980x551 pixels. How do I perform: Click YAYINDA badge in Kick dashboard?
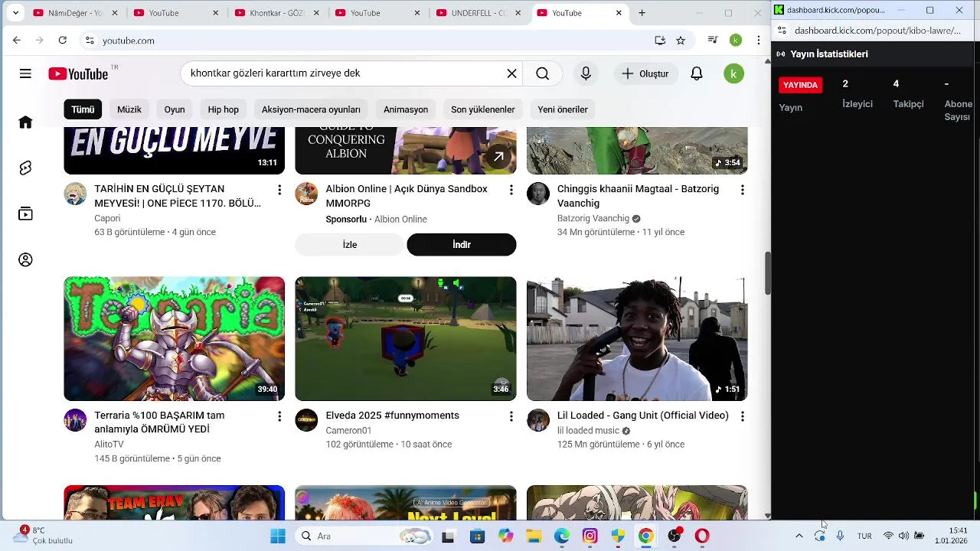800,85
